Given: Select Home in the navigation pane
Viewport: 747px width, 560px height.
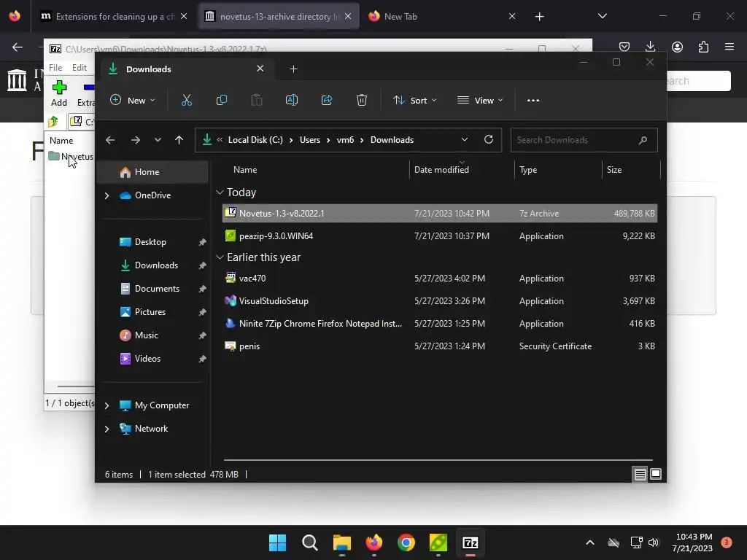Looking at the screenshot, I should tap(153, 172).
